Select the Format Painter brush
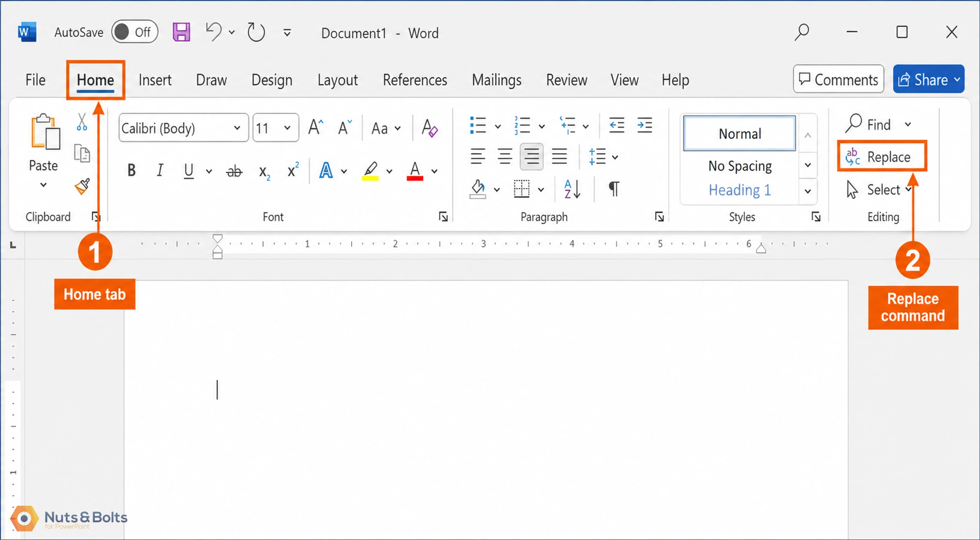 coord(82,187)
